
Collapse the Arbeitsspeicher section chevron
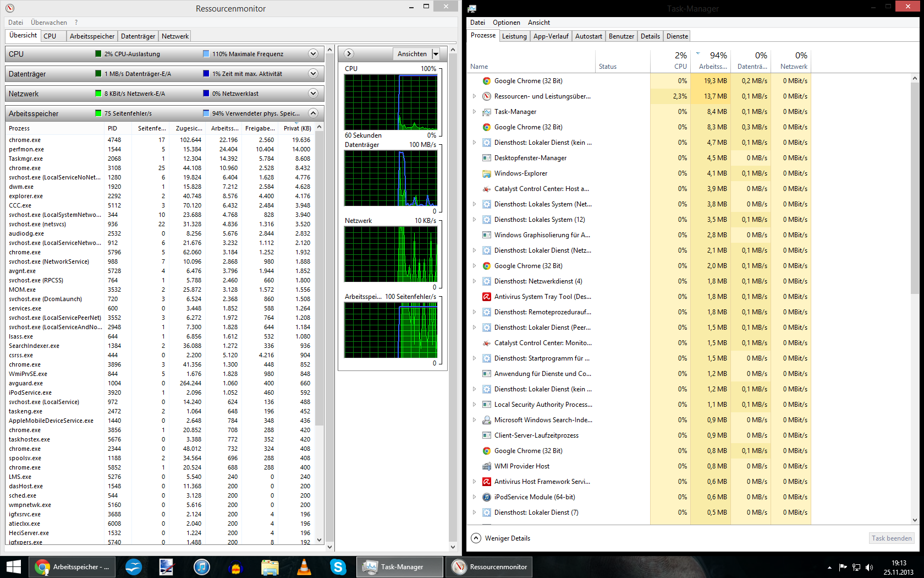click(313, 113)
